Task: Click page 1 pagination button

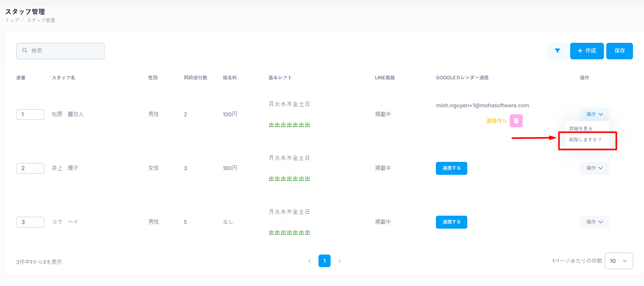Action: (x=324, y=261)
